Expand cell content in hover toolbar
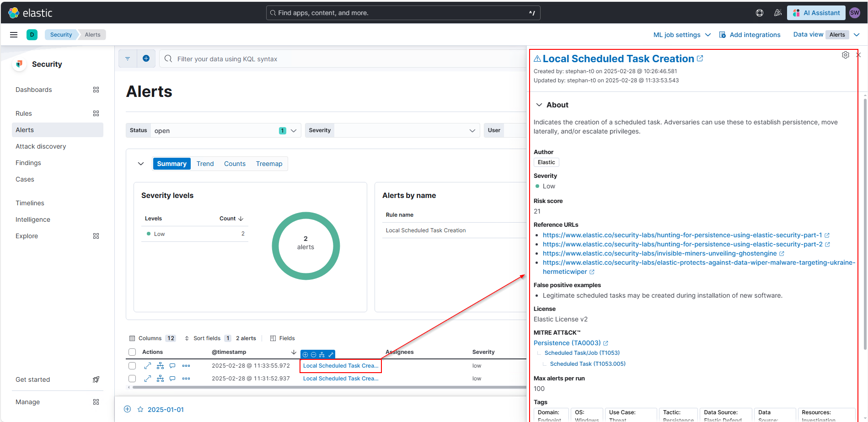 coord(331,354)
